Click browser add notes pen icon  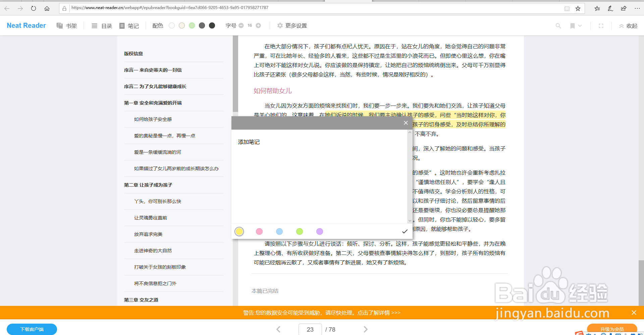(x=610, y=8)
